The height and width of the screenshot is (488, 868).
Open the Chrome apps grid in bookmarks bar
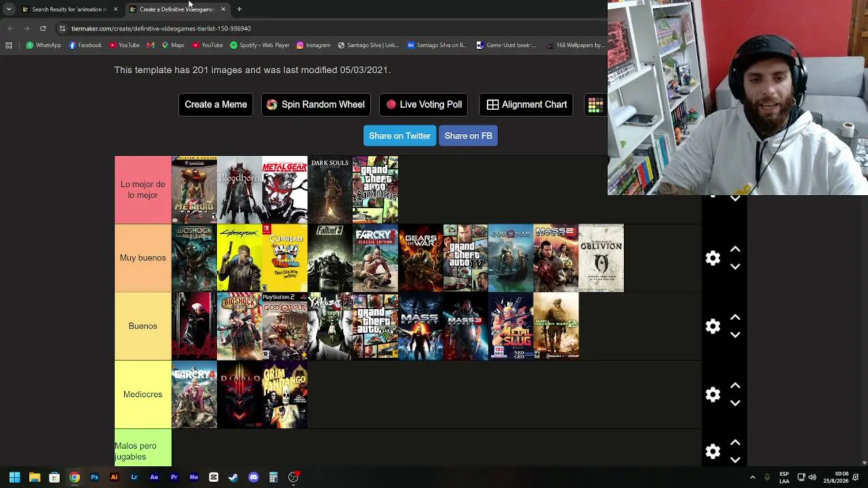(x=9, y=45)
